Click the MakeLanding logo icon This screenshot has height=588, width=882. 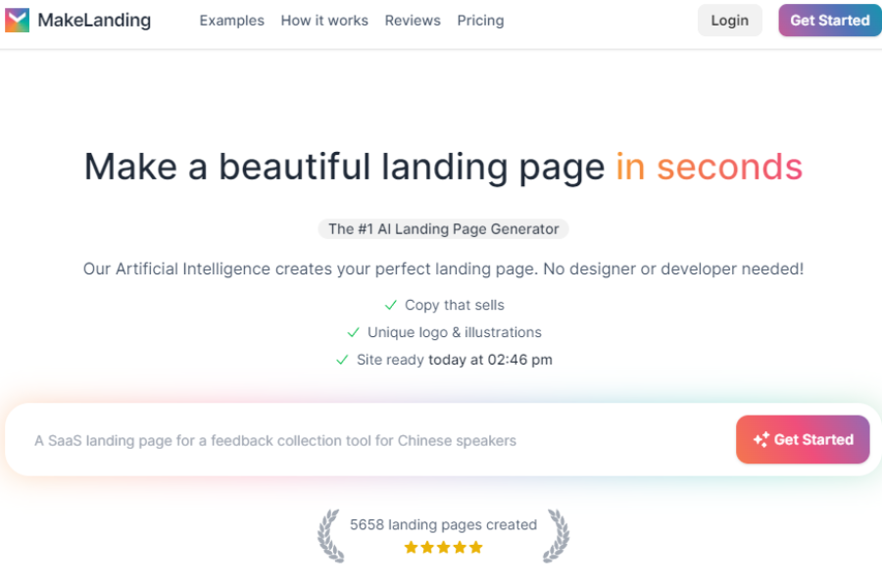pyautogui.click(x=20, y=19)
